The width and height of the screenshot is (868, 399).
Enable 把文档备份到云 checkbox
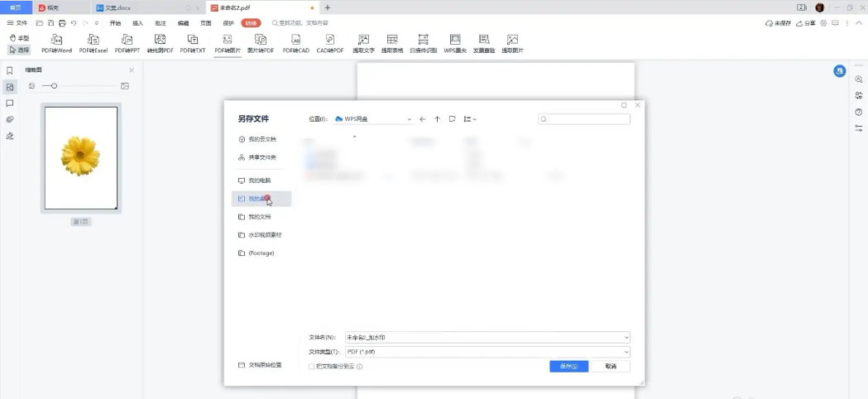(312, 366)
